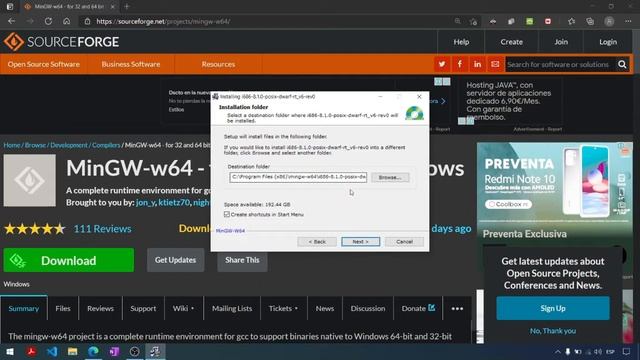Click Get Updates button
The height and width of the screenshot is (360, 640).
[x=176, y=260]
